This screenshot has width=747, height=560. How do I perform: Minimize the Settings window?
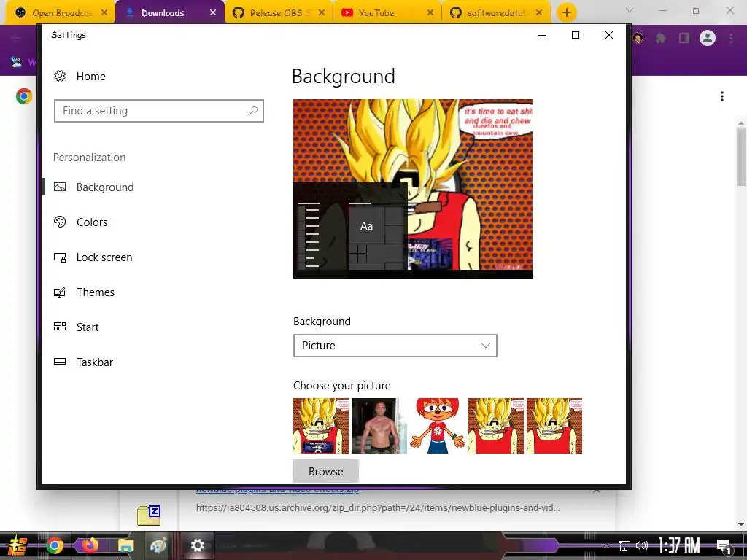tap(542, 35)
